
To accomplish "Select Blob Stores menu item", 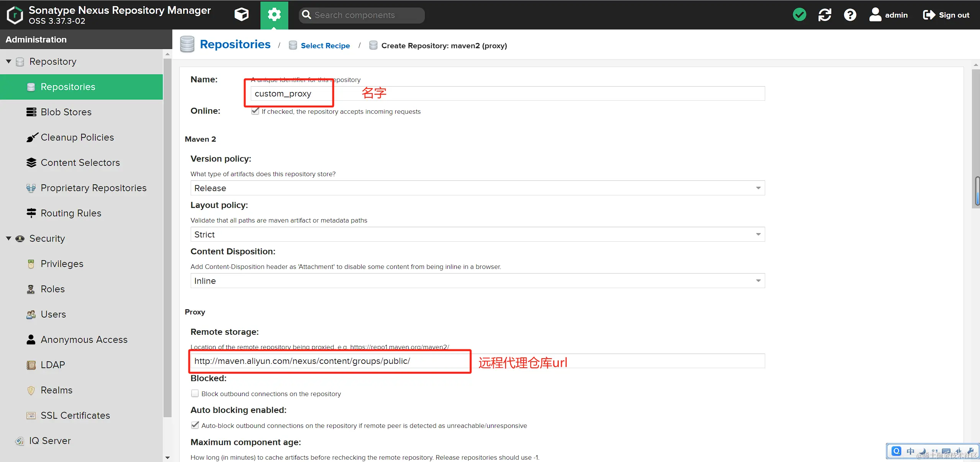I will 66,112.
